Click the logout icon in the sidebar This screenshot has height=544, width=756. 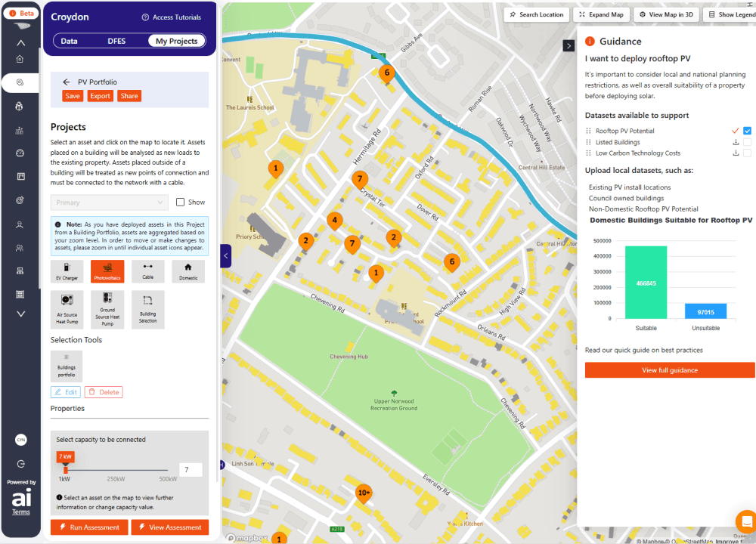pos(20,464)
